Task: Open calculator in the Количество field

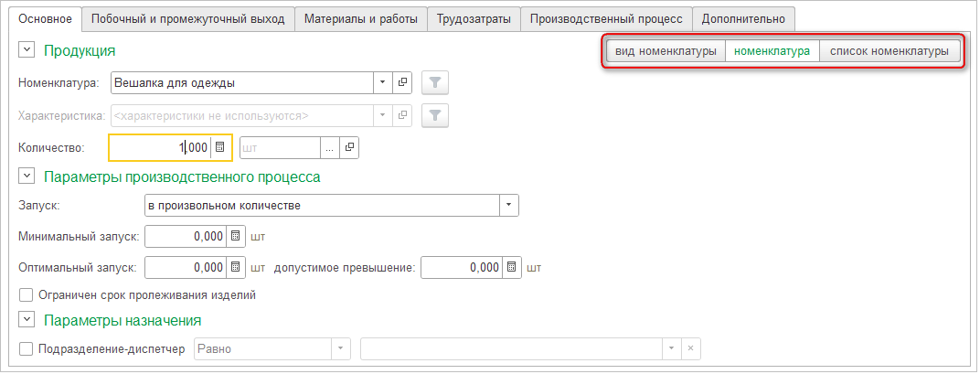Action: pos(220,147)
